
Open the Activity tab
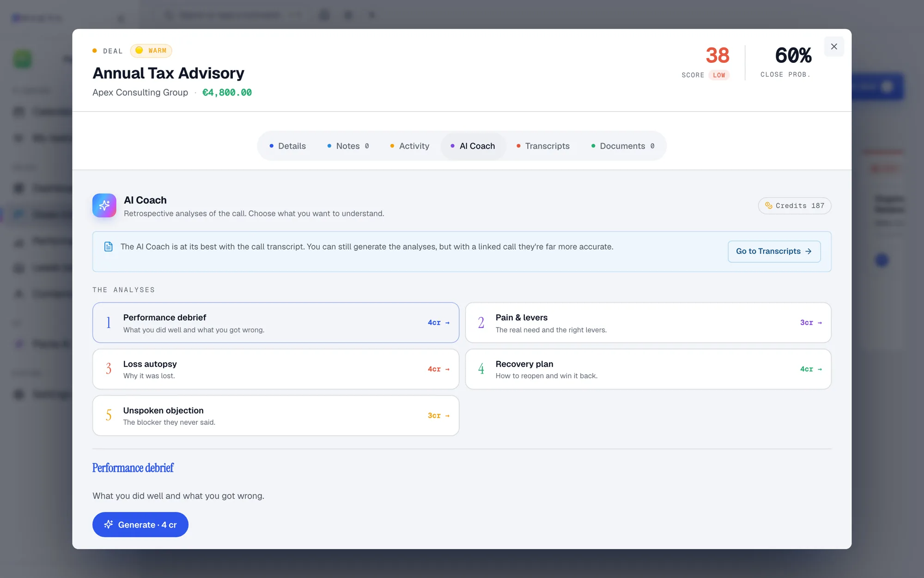pos(410,146)
